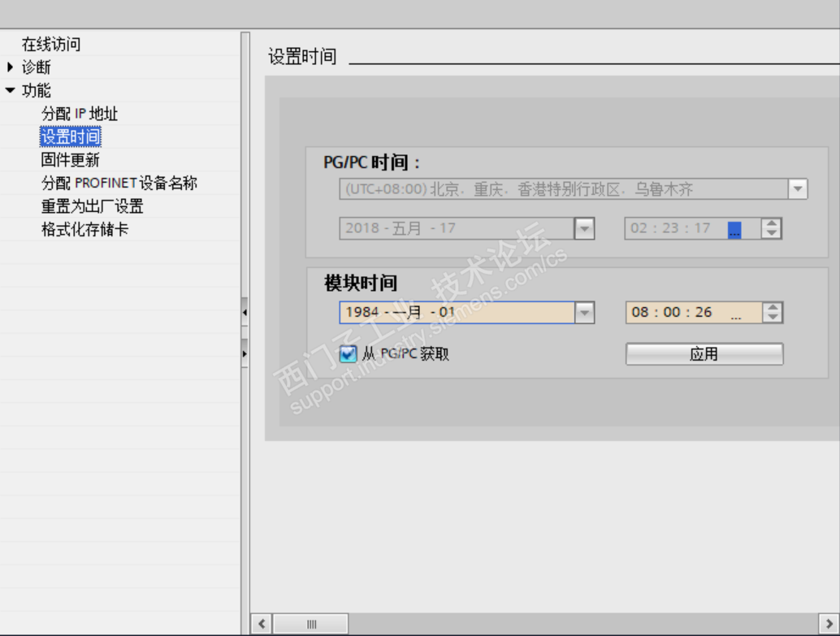Expand the 诊断 tree node
Image resolution: width=840 pixels, height=636 pixels.
pos(10,67)
